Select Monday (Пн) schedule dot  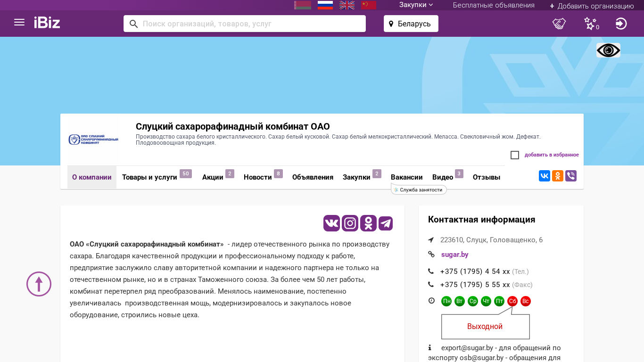(446, 301)
